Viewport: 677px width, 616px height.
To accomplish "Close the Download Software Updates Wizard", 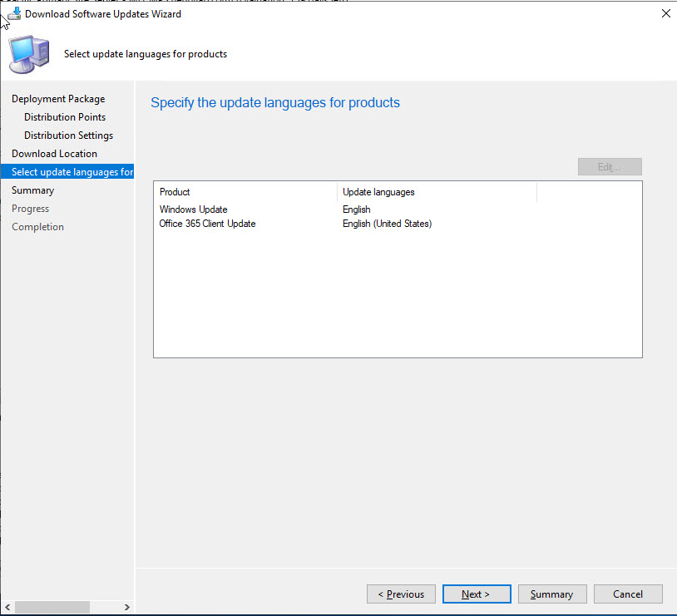I will click(665, 14).
